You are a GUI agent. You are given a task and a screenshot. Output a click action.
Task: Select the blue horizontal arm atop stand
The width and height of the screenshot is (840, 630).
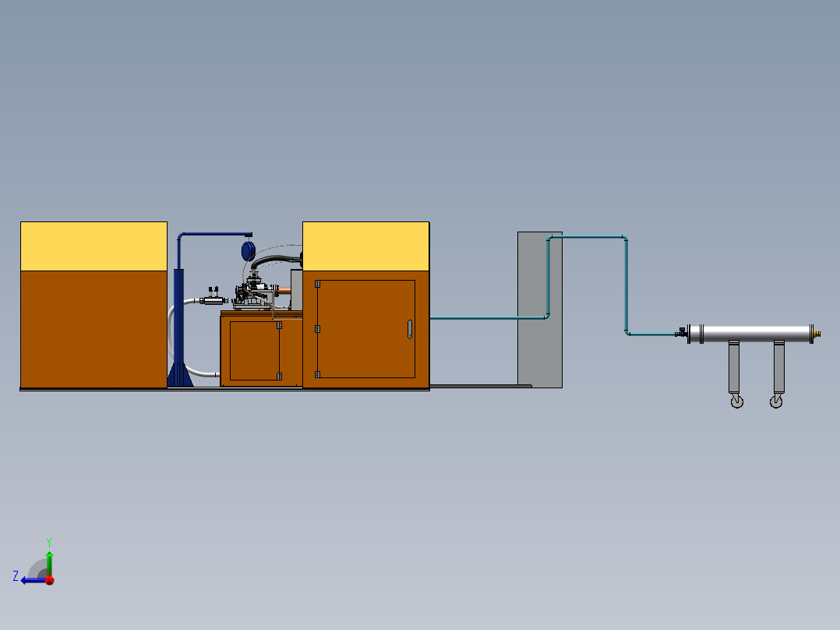215,235
